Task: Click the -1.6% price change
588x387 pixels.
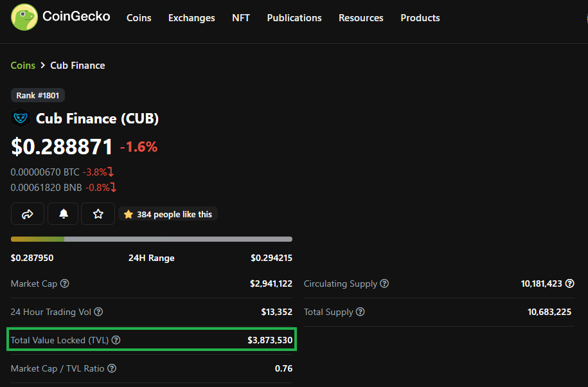Action: click(x=139, y=147)
